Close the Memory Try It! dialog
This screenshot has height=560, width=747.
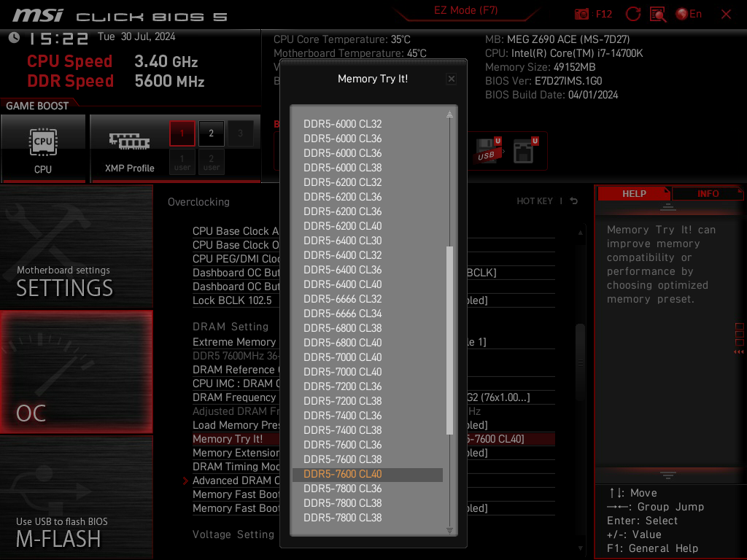(x=451, y=79)
